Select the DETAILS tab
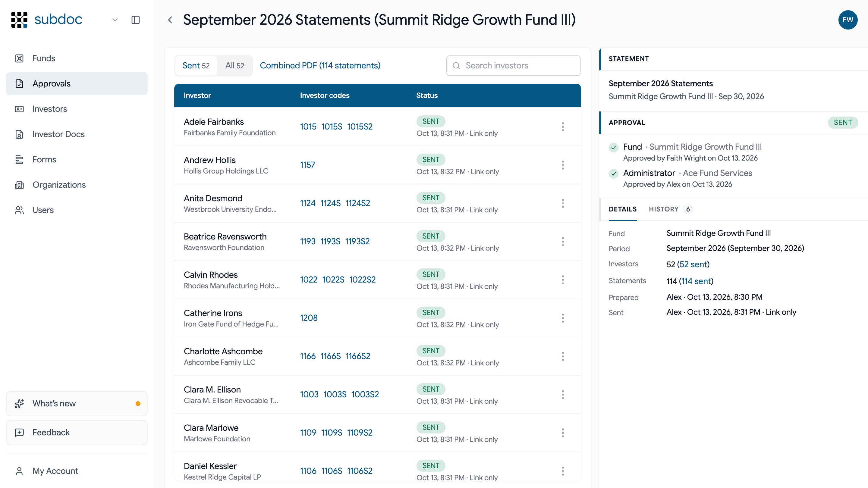868x488 pixels. tap(622, 209)
